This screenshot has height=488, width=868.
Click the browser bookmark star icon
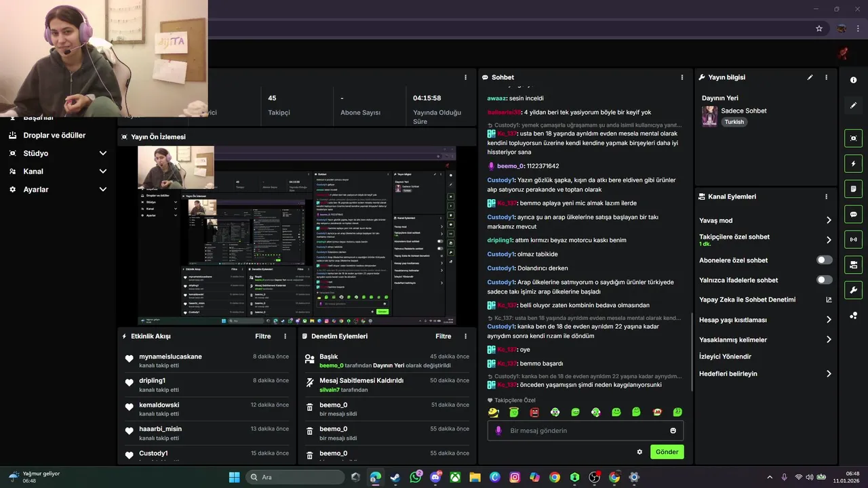pyautogui.click(x=819, y=28)
